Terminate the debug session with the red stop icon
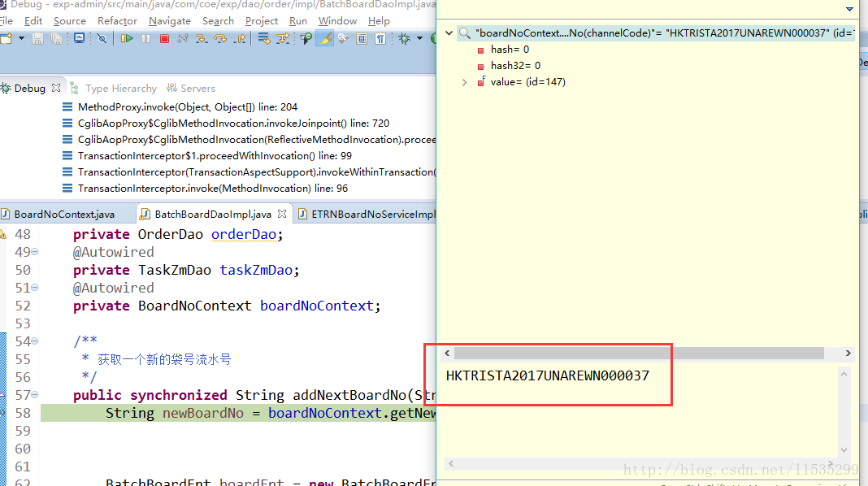The height and width of the screenshot is (486, 868). click(x=164, y=38)
